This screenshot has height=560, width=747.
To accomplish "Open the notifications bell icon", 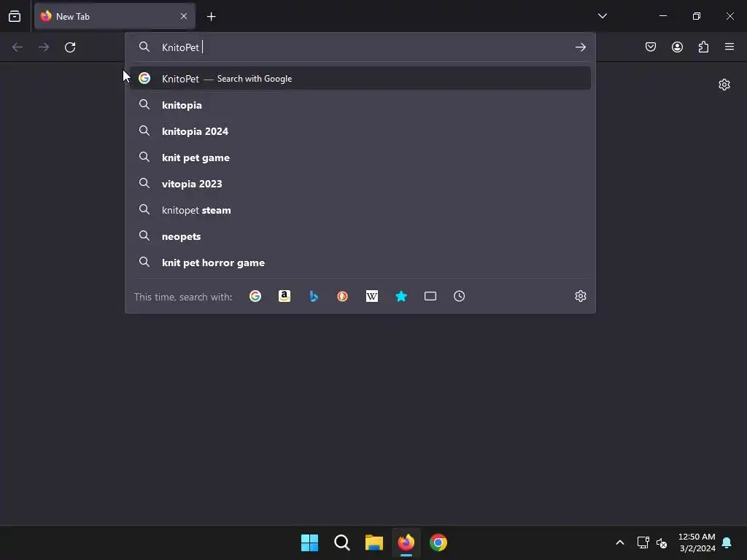I will (727, 542).
